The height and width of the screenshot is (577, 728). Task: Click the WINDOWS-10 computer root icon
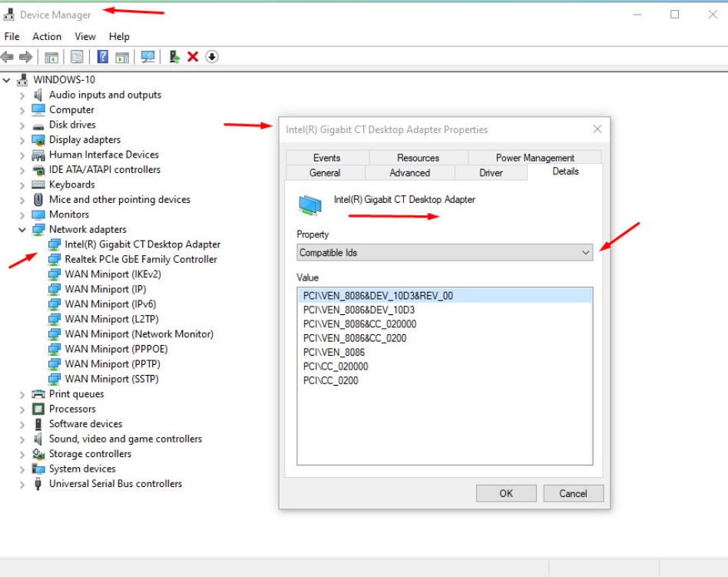22,80
